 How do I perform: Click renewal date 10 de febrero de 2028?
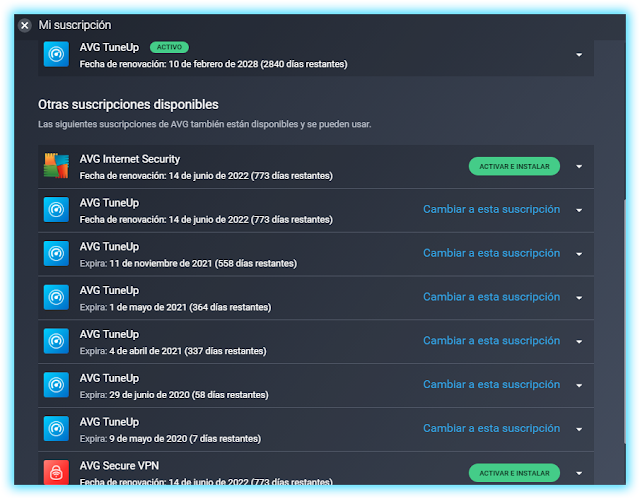213,64
